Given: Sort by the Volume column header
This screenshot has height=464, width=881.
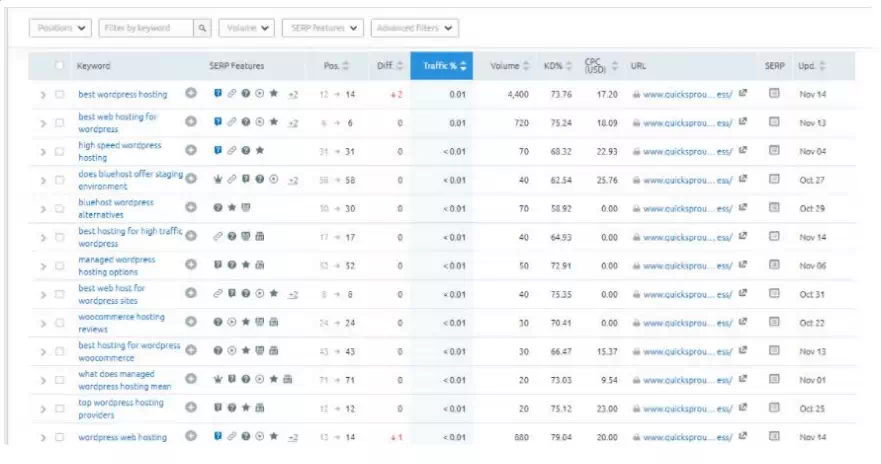Looking at the screenshot, I should coord(508,66).
